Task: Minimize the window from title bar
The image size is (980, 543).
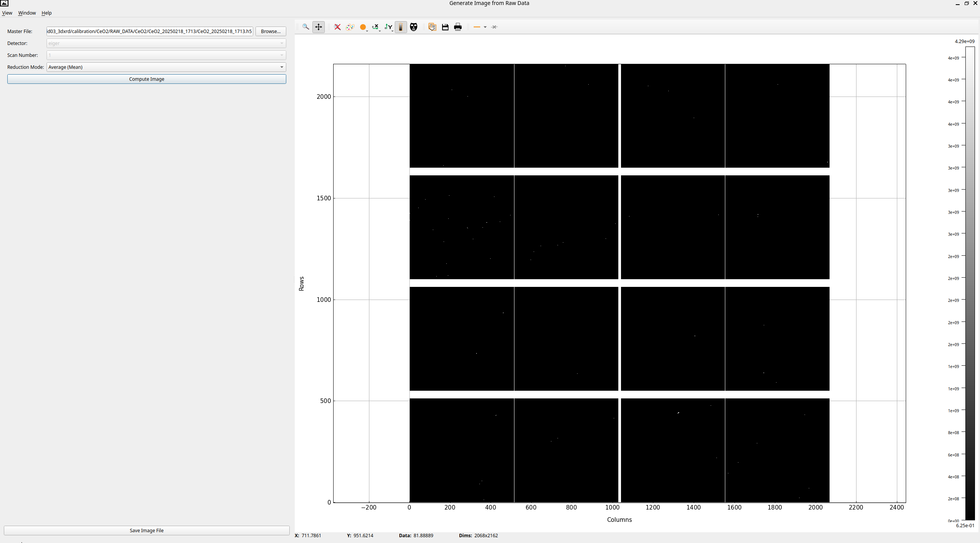Action: tap(958, 3)
